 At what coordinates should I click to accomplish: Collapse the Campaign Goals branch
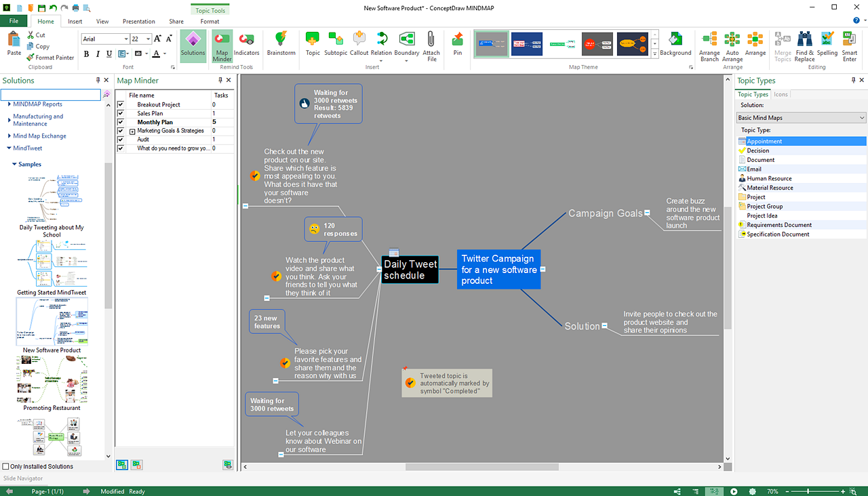click(647, 213)
